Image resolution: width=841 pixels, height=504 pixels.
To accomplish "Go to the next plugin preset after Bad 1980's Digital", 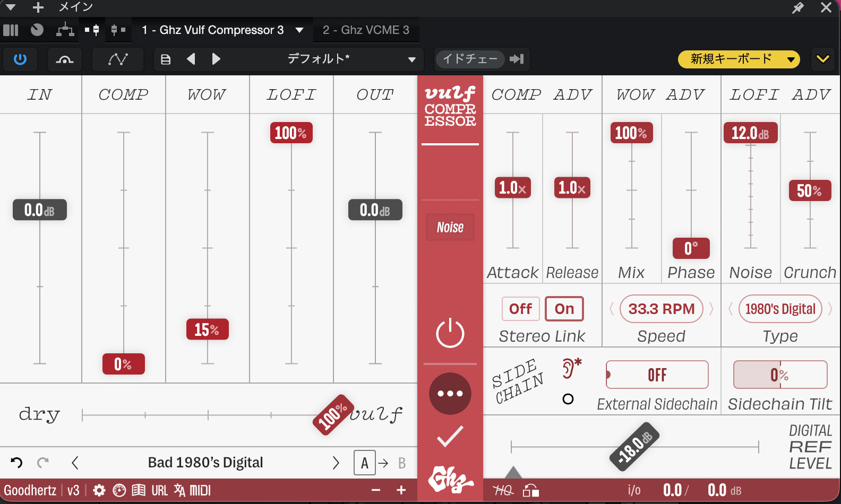I will (336, 463).
